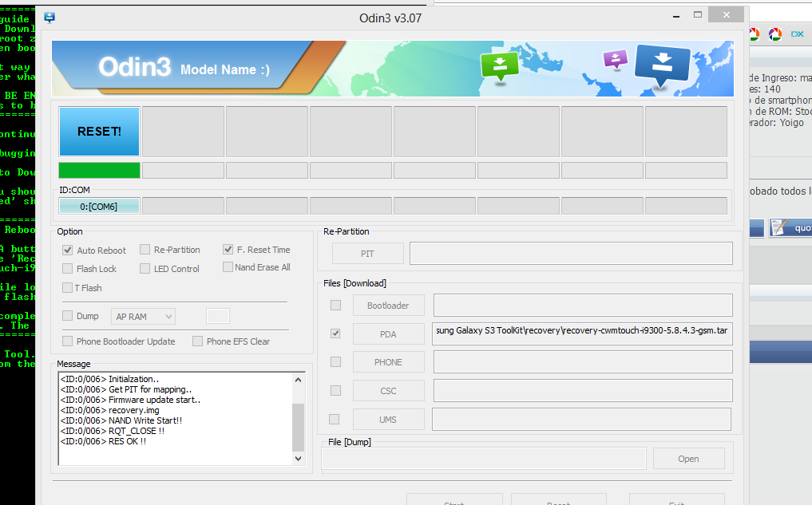Enable Phone Bootloader Update checkbox
This screenshot has width=812, height=505.
tap(67, 341)
